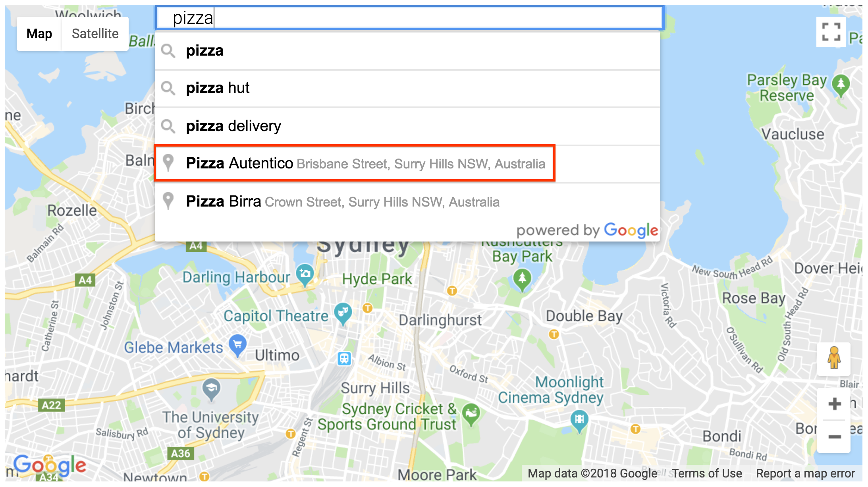Click the Map tab toggle
868x487 pixels.
[39, 33]
